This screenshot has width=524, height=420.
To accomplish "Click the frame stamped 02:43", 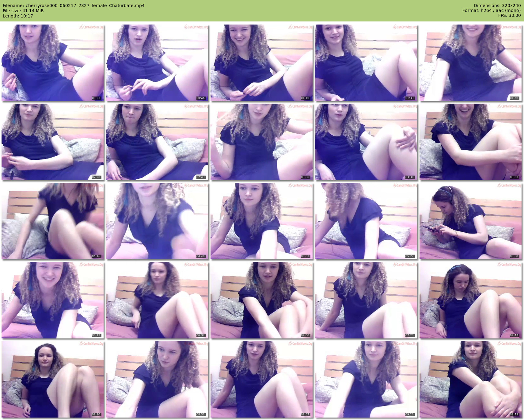I will point(157,142).
